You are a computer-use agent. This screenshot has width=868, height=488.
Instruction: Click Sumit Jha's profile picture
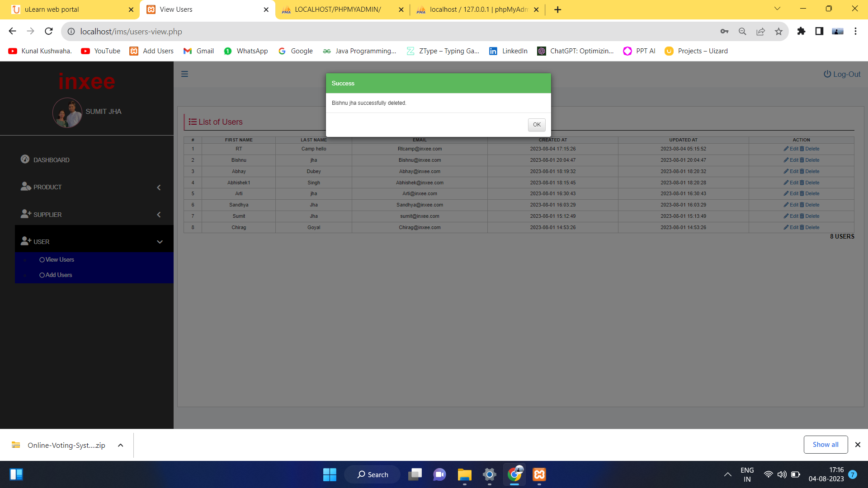67,113
